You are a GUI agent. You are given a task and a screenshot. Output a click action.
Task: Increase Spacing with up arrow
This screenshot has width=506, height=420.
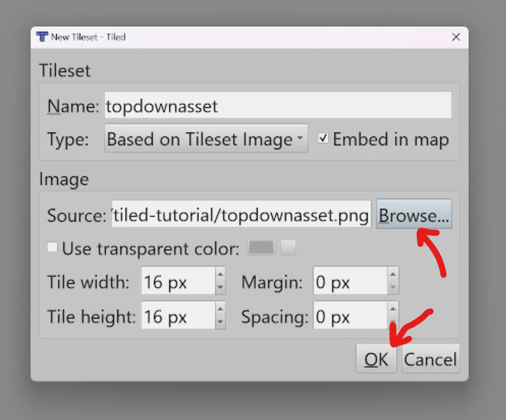(x=393, y=309)
